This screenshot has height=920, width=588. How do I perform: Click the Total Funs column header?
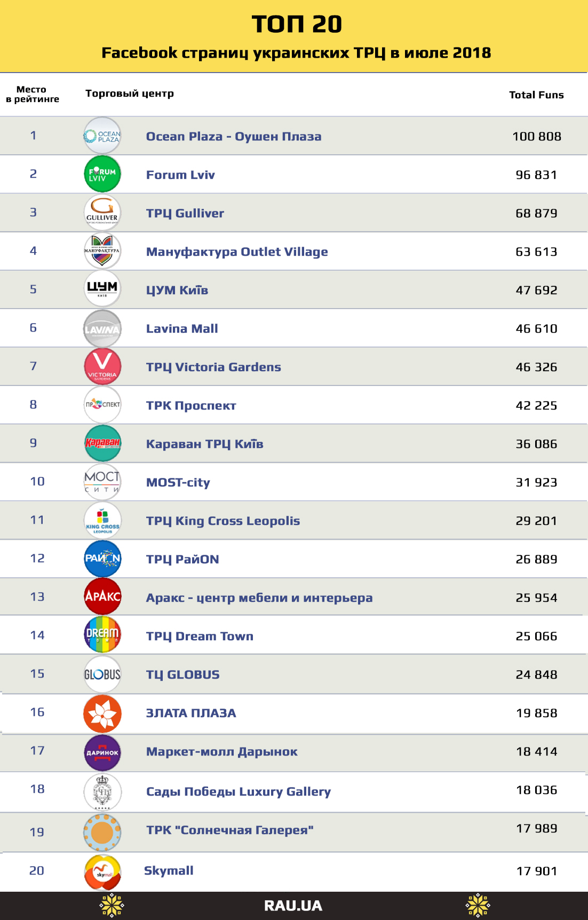(536, 95)
